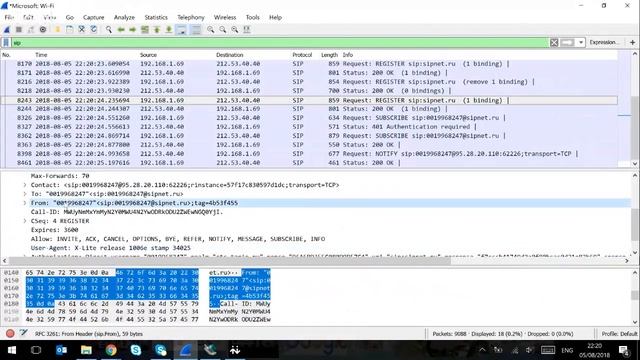Expand the Contact header field
640x360 pixels.
25,185
